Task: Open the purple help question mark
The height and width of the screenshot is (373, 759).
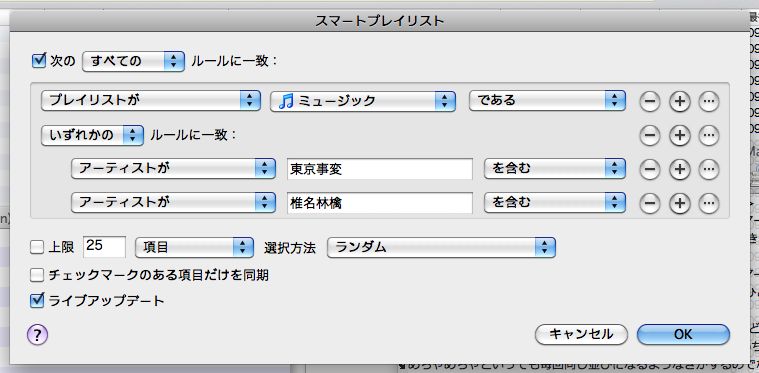Action: point(37,334)
